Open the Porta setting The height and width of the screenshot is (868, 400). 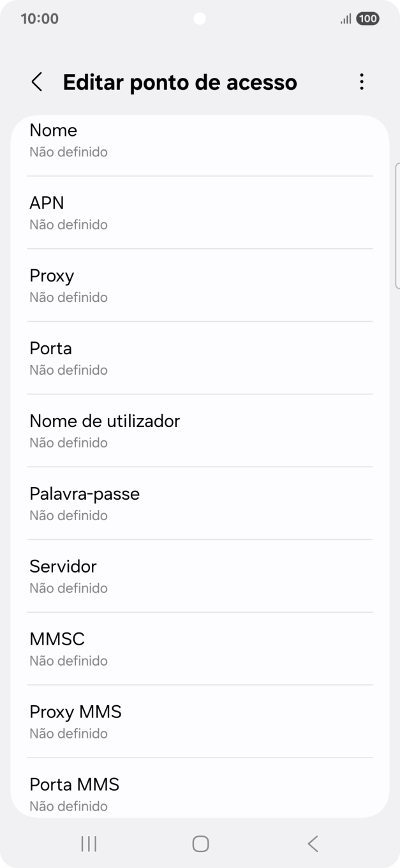point(200,357)
